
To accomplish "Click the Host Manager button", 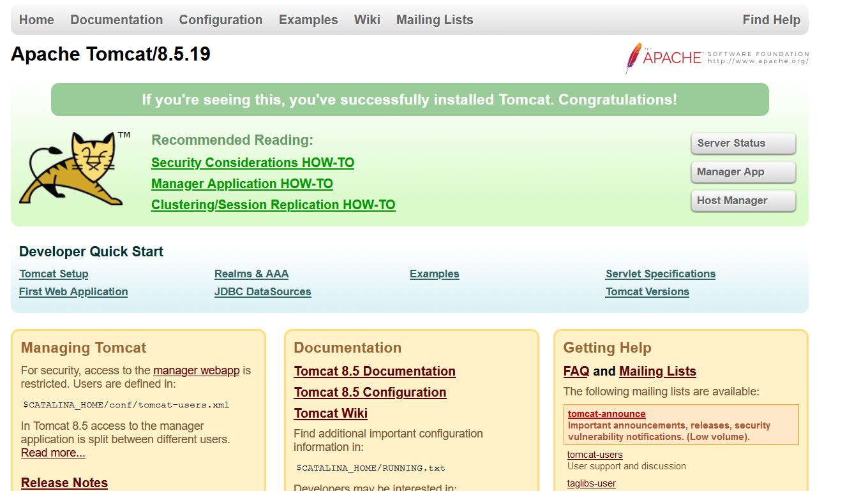I will (744, 201).
